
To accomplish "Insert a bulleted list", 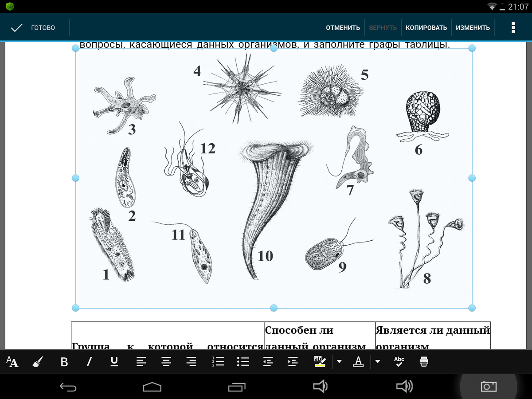I will tap(243, 362).
